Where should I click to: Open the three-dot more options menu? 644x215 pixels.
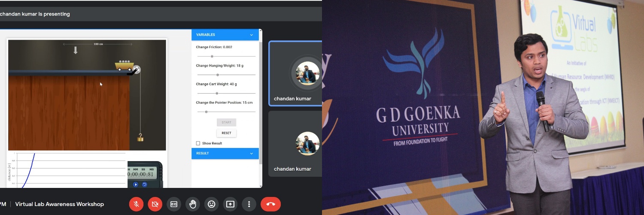pyautogui.click(x=249, y=204)
